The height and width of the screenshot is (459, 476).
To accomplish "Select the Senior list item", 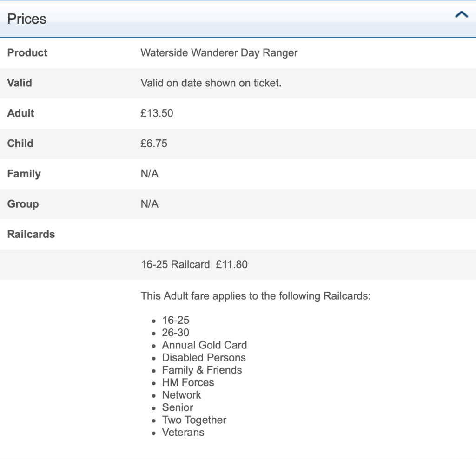I will pyautogui.click(x=177, y=408).
